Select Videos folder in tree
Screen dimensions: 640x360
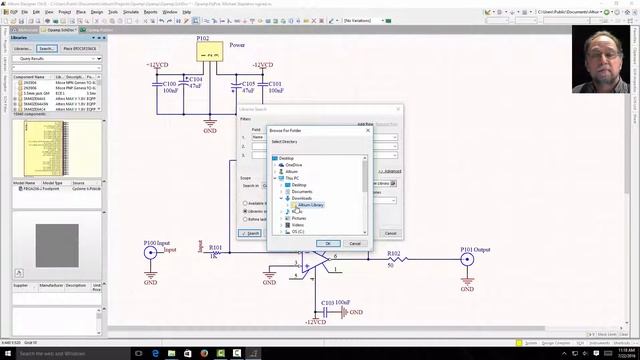coord(298,225)
